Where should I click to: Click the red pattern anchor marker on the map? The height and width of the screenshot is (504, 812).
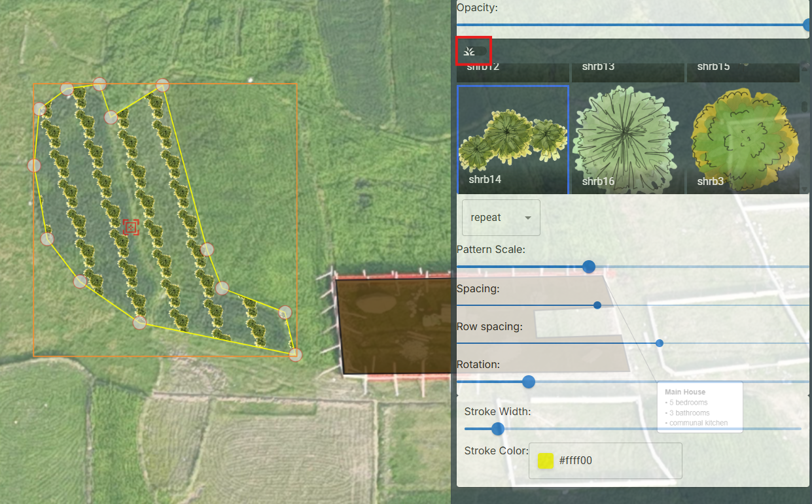130,227
